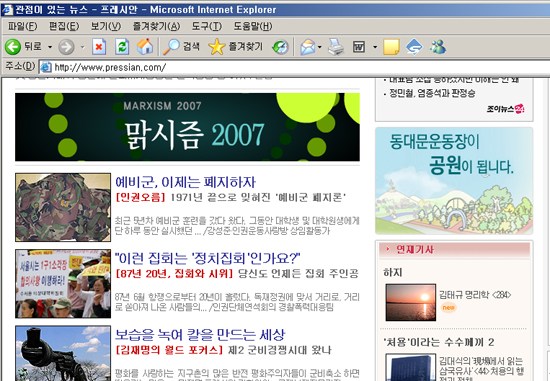The height and width of the screenshot is (381, 550).
Task: Click the blue Research arrow icon
Action: (x=414, y=47)
